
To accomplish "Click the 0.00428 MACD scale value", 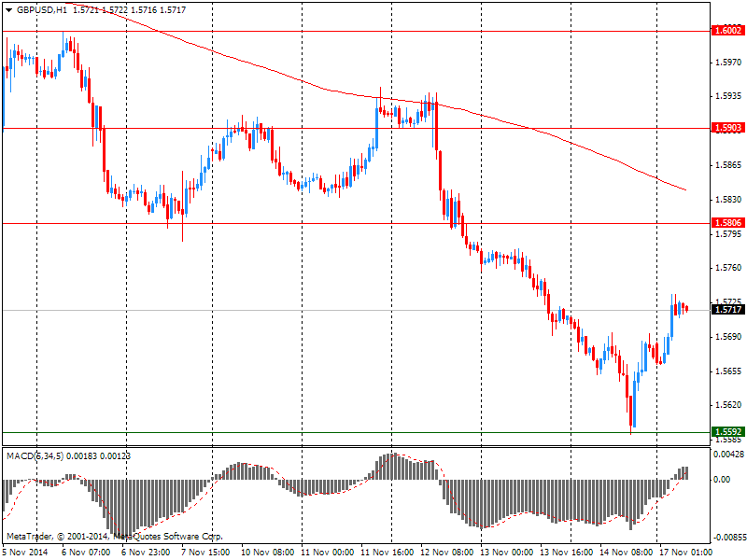I will [728, 455].
